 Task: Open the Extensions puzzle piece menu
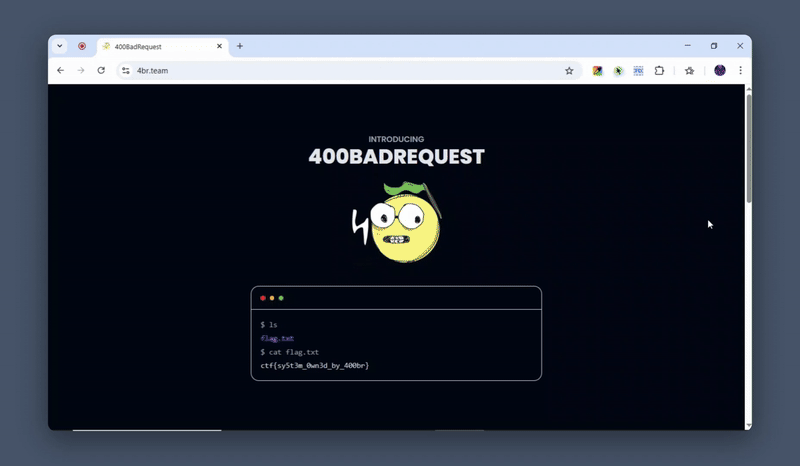click(659, 71)
